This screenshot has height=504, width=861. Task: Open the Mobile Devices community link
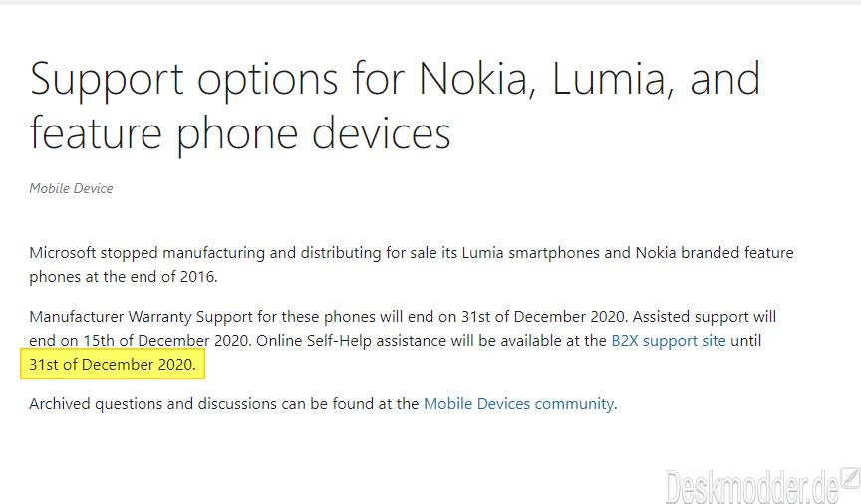[518, 404]
